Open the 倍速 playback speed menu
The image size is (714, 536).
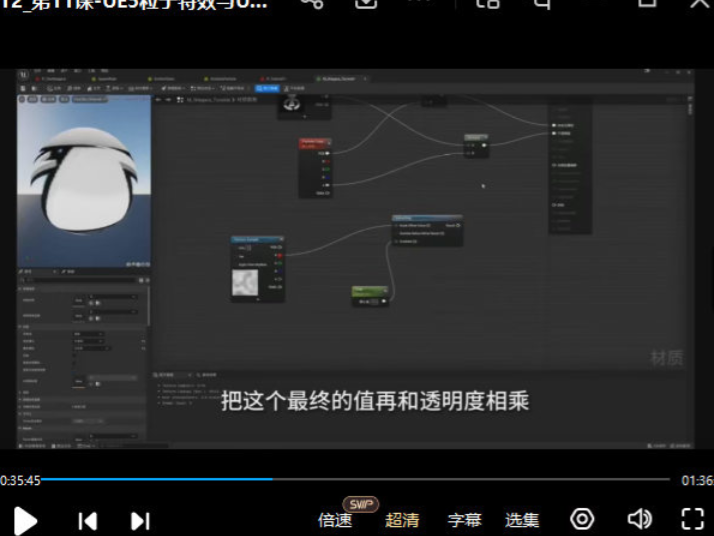click(336, 520)
